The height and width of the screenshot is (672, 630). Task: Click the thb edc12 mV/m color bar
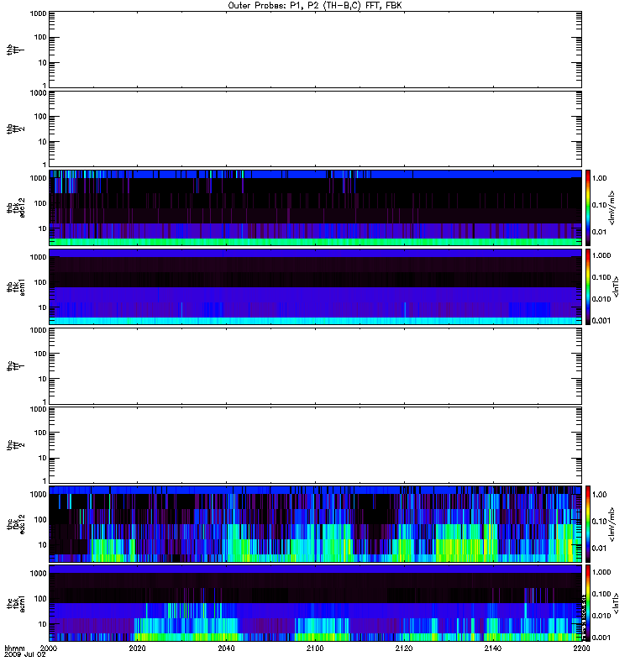(588, 207)
